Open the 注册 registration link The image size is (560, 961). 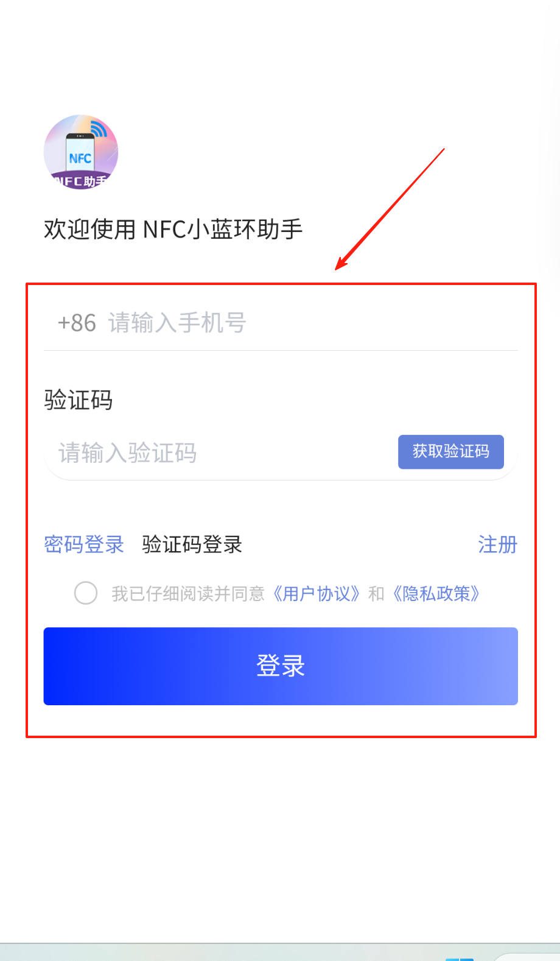(497, 544)
